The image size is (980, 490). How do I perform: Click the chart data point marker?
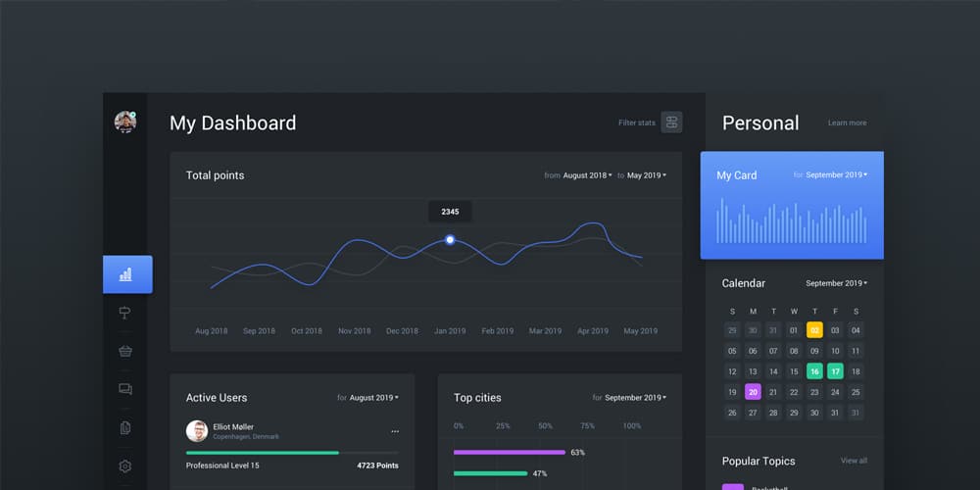(x=450, y=239)
